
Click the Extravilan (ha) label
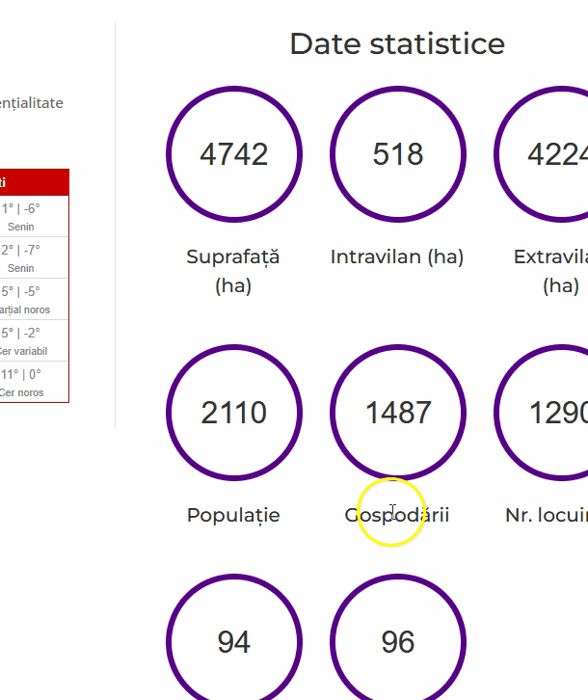click(554, 271)
